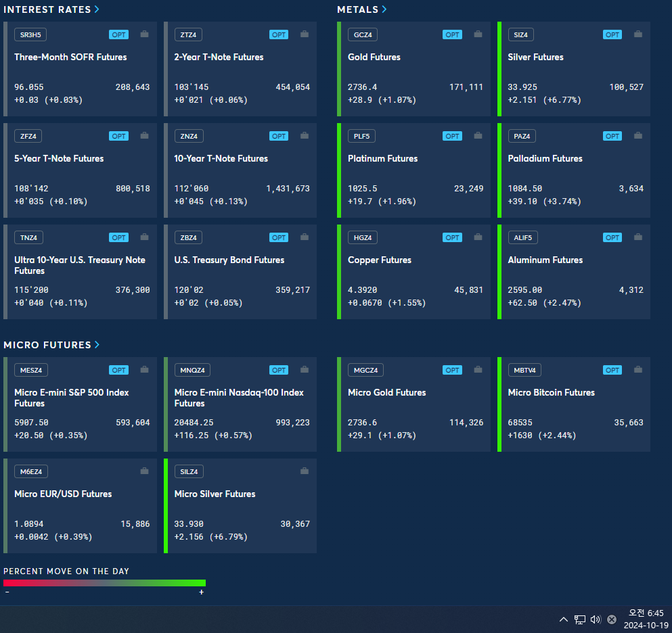Open Gold Futures product title
This screenshot has width=672, height=633.
tap(374, 57)
